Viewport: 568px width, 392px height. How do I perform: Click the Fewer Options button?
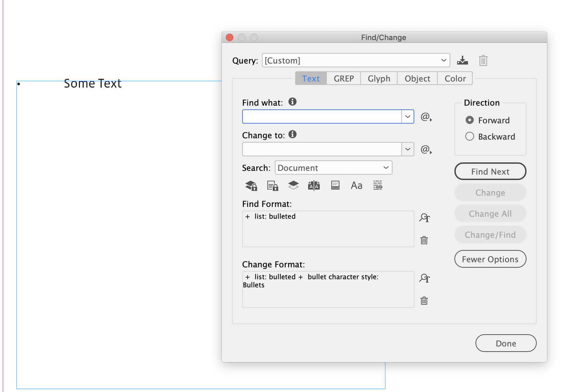(x=490, y=259)
